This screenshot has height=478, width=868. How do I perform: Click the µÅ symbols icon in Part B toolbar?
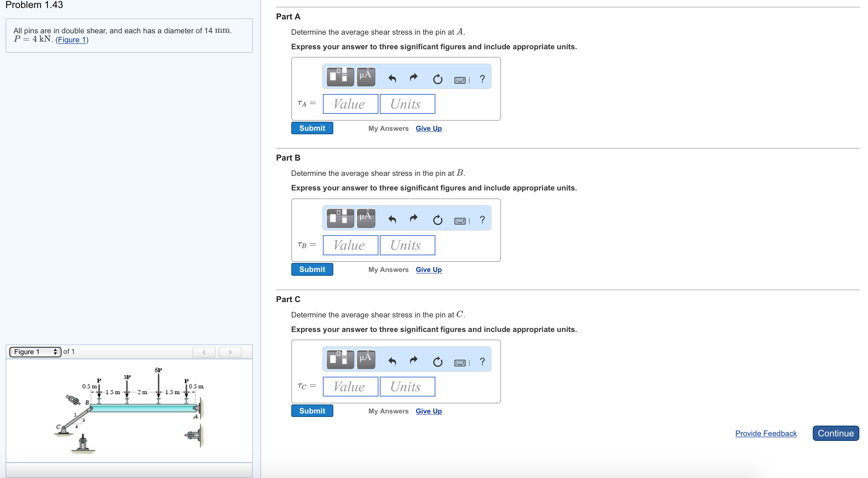pyautogui.click(x=366, y=218)
